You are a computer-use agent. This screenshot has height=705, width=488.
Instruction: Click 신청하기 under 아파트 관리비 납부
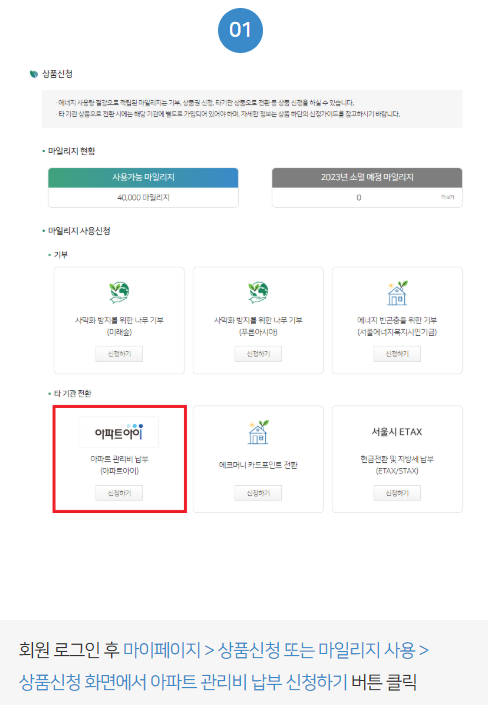coord(119,493)
